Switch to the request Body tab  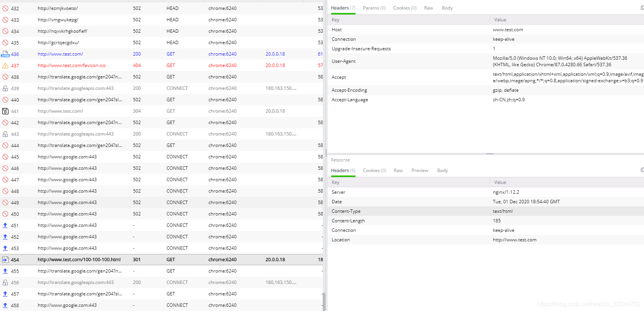point(447,8)
